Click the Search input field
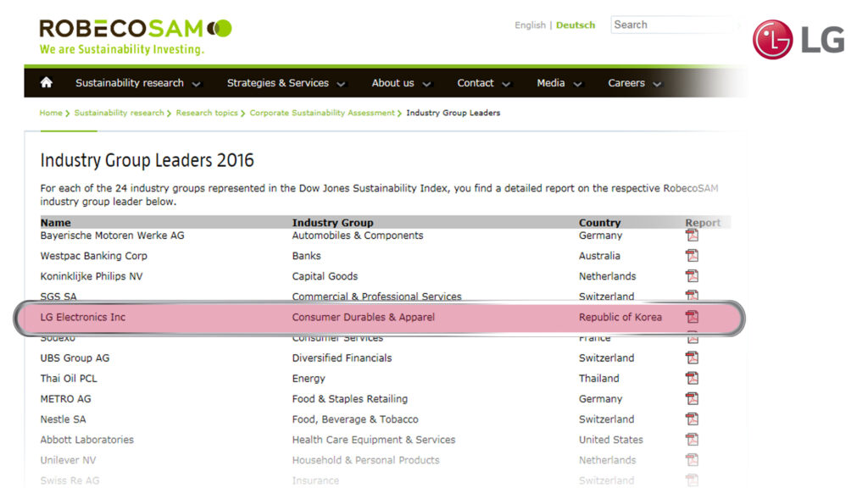 pyautogui.click(x=670, y=25)
